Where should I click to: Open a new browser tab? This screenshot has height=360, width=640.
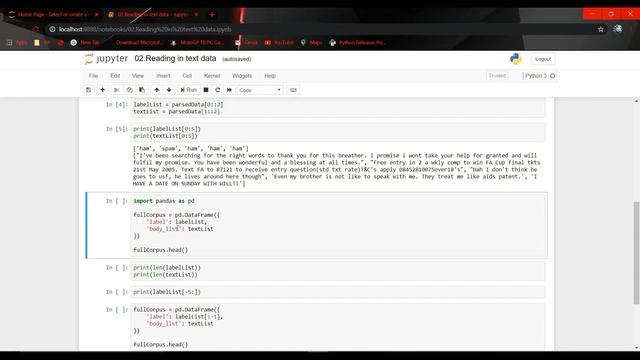[212, 14]
